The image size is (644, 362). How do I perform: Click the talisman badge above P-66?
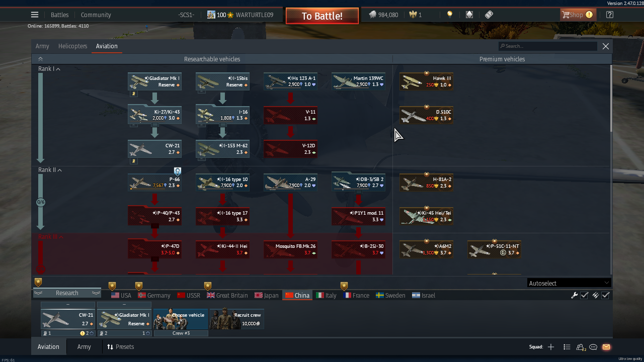(x=178, y=171)
